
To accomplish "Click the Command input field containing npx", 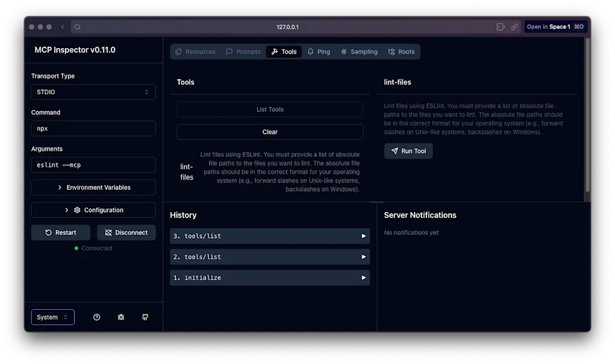I will coord(93,129).
